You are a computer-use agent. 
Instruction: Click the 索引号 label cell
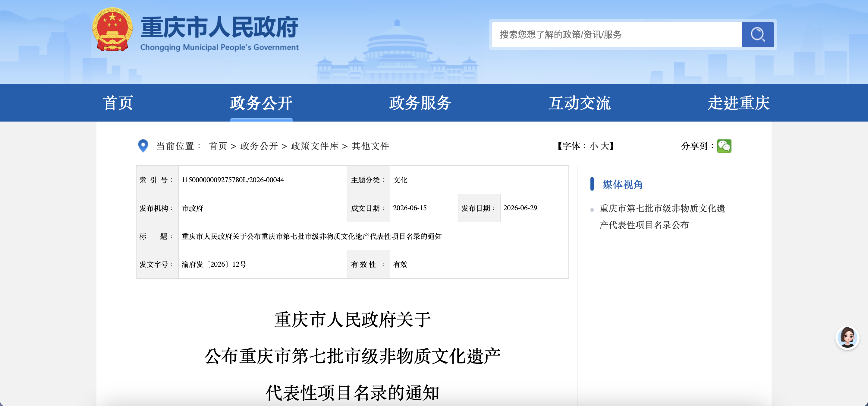click(x=157, y=180)
